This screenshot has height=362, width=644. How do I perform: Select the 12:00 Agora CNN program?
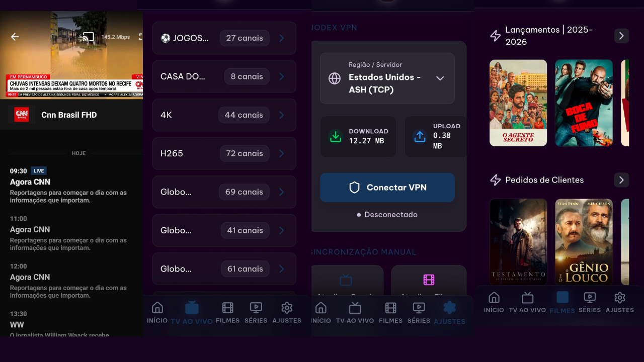tap(70, 281)
